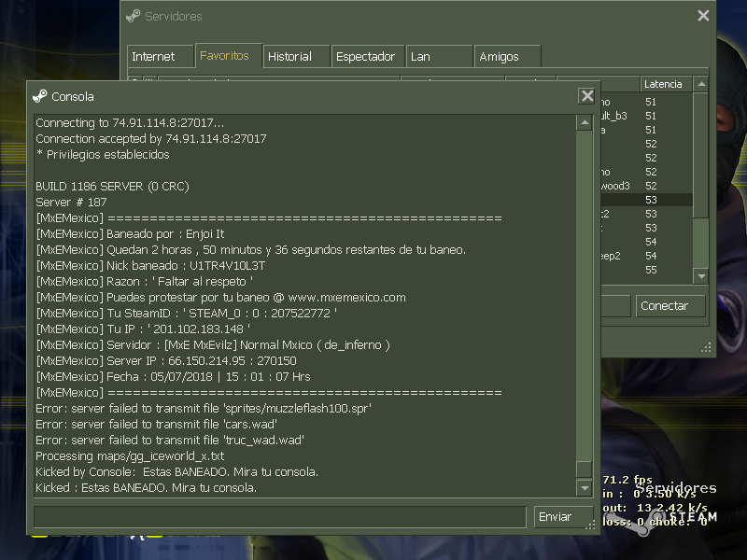
Task: Click the 'Connecting to 74.91.114.8:27017...' line
Action: tap(130, 123)
